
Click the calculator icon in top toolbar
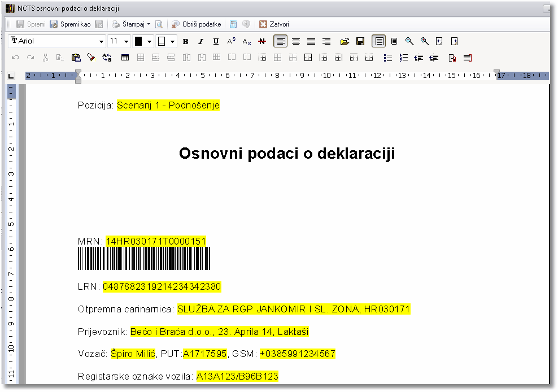[x=233, y=24]
